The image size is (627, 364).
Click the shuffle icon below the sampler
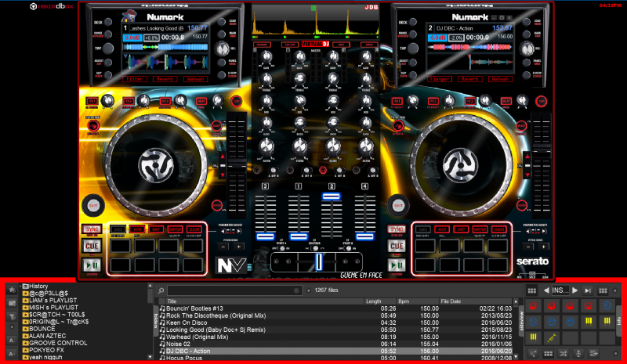(564, 354)
